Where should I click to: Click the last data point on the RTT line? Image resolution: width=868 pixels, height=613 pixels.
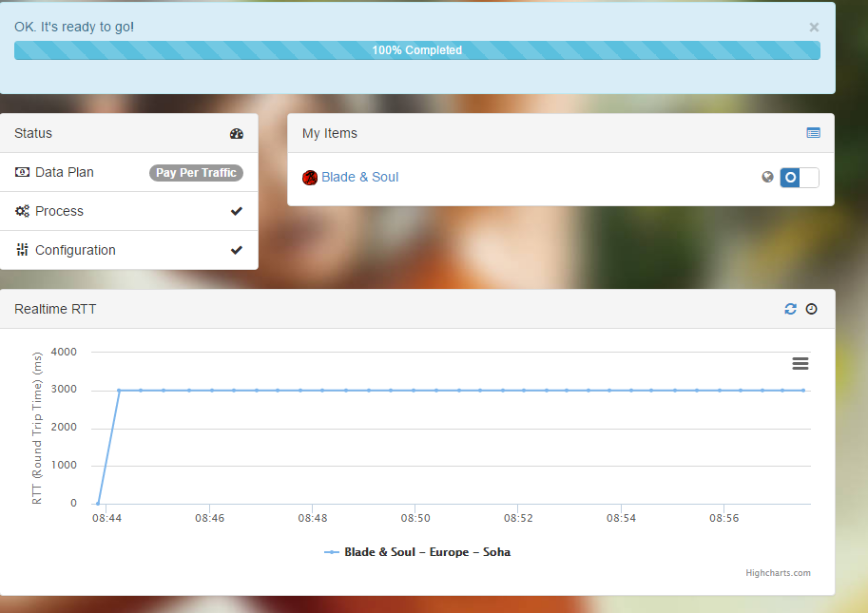803,391
